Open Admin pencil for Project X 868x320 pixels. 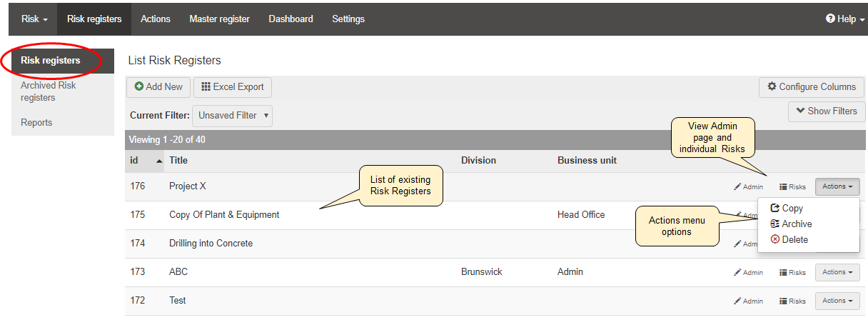[748, 187]
